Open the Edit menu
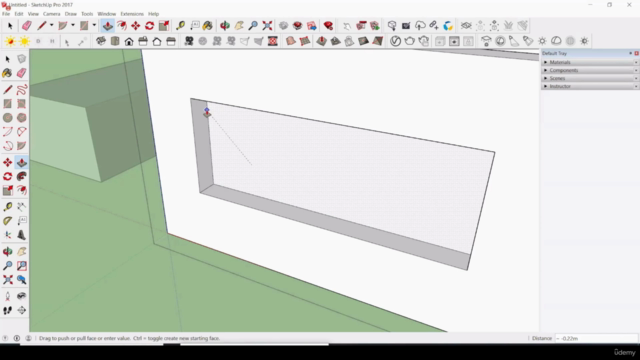640x360 pixels. 19,14
